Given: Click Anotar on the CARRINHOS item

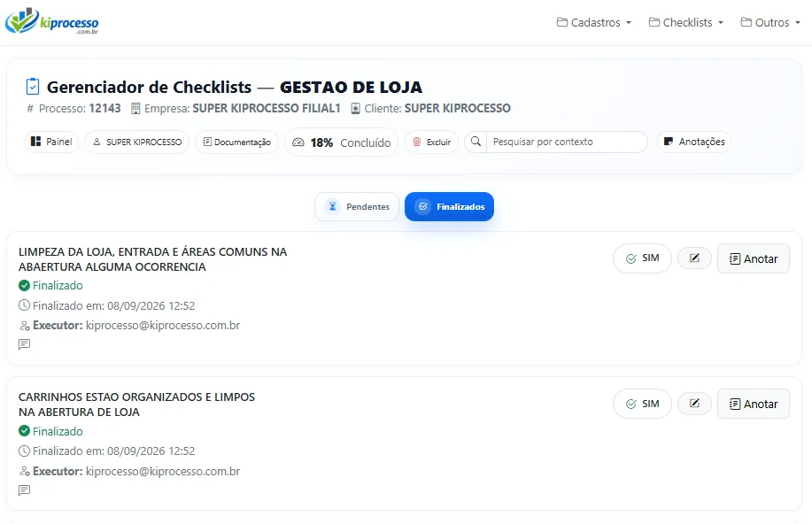Looking at the screenshot, I should pyautogui.click(x=754, y=404).
